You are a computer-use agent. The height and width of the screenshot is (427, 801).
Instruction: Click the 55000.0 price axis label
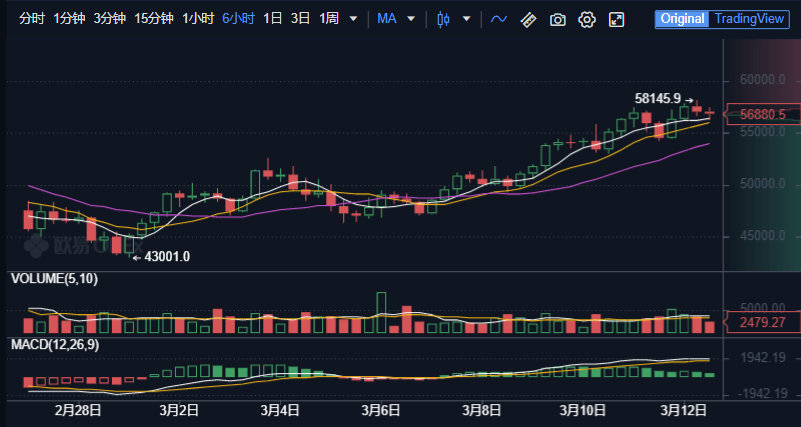tap(763, 132)
